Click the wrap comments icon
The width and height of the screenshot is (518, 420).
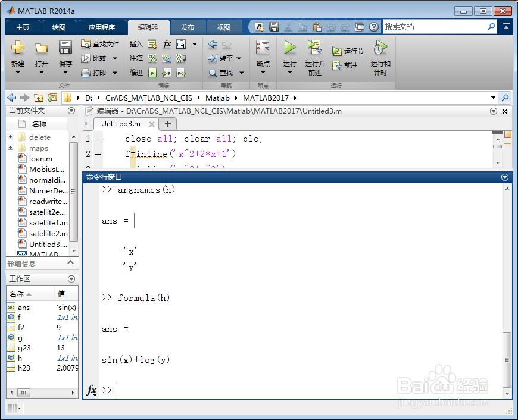181,58
